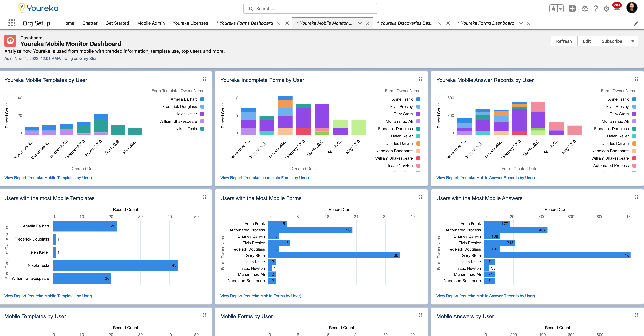
Task: Expand Users with the Most Mobile Answers chart
Action: [x=636, y=197]
